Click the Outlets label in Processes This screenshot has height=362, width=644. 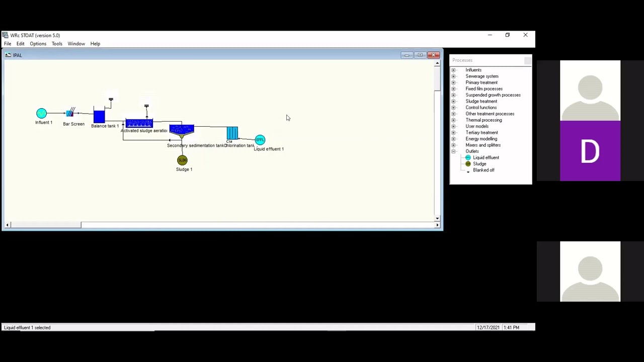pyautogui.click(x=472, y=151)
